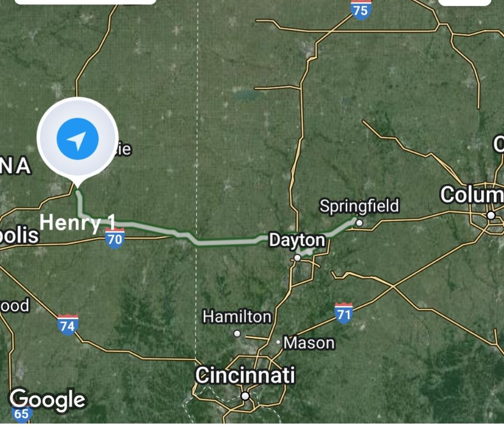Click the Hamilton town label
The height and width of the screenshot is (430, 504).
click(237, 316)
